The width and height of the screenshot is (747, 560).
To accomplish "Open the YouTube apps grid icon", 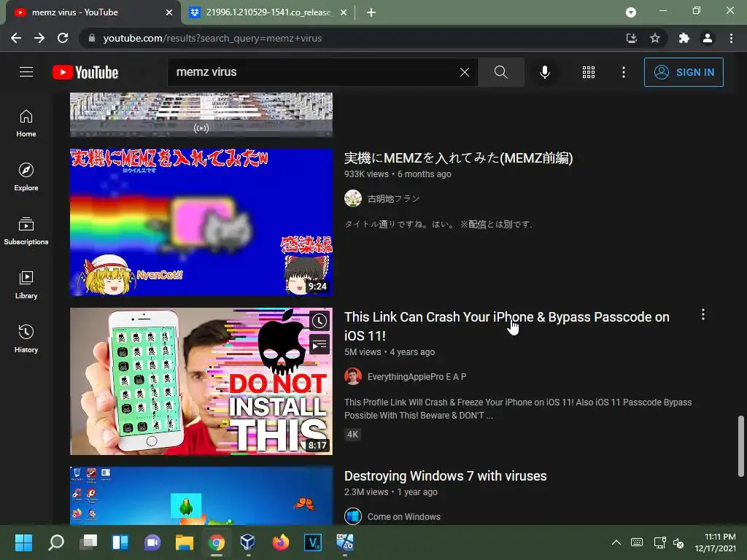I will pyautogui.click(x=589, y=72).
